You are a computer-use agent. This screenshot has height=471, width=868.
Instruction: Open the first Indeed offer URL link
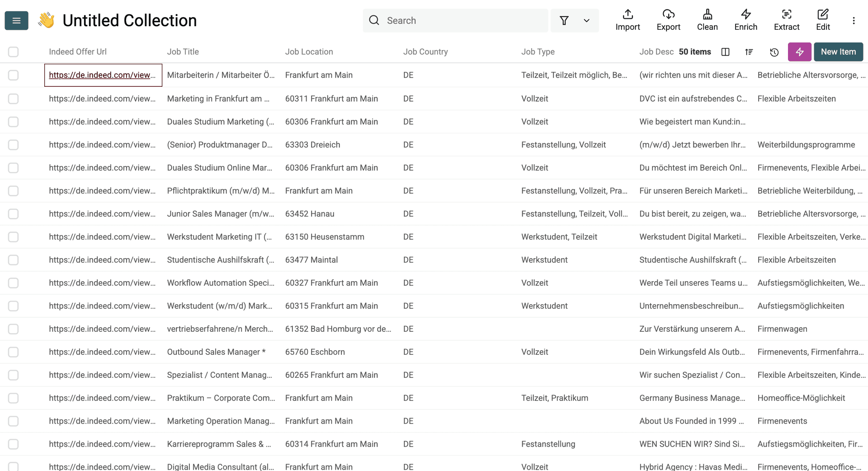[x=102, y=75]
